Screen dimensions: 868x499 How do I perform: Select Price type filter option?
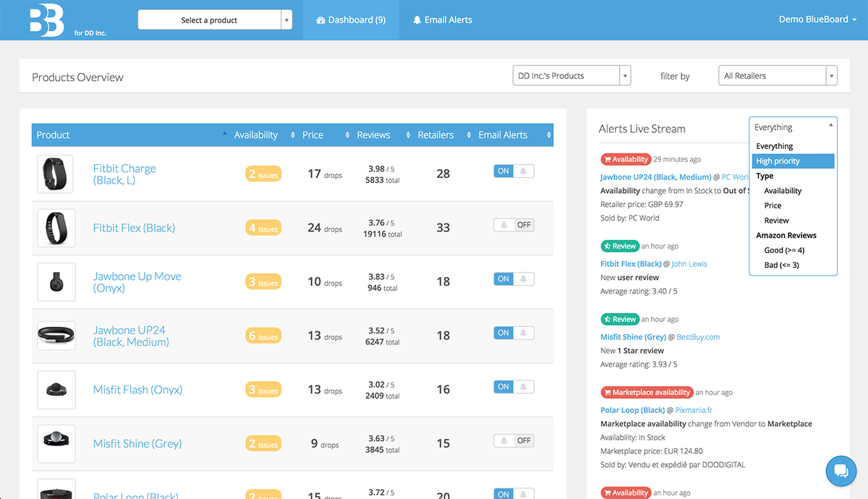click(793, 205)
